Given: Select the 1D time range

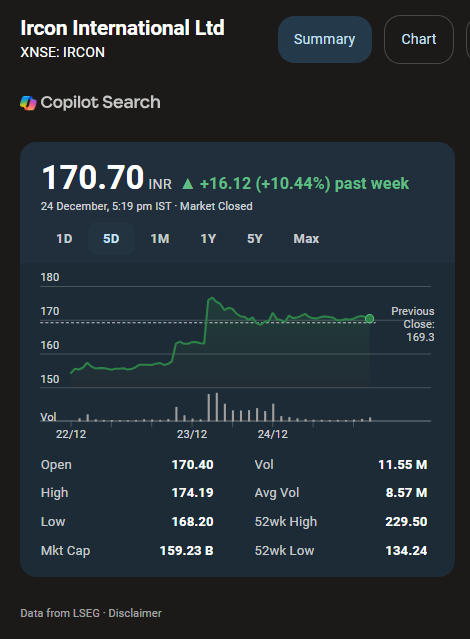Looking at the screenshot, I should coord(64,238).
